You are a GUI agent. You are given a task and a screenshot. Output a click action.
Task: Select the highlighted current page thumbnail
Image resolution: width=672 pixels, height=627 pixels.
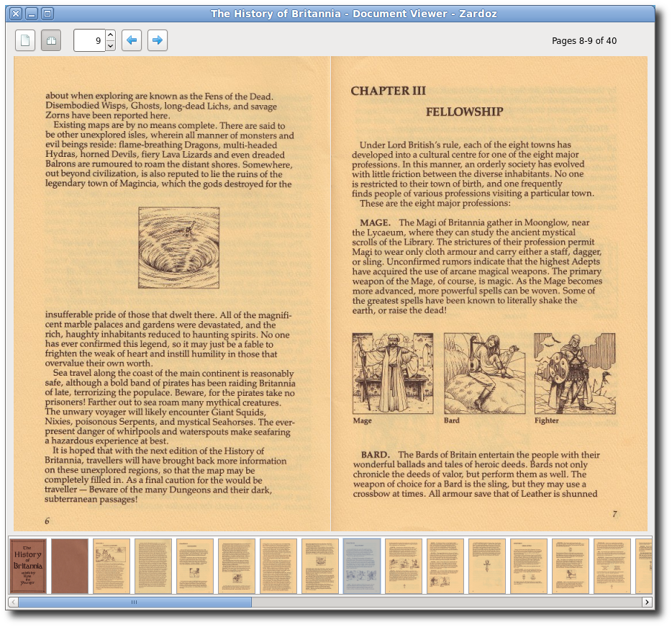(362, 566)
